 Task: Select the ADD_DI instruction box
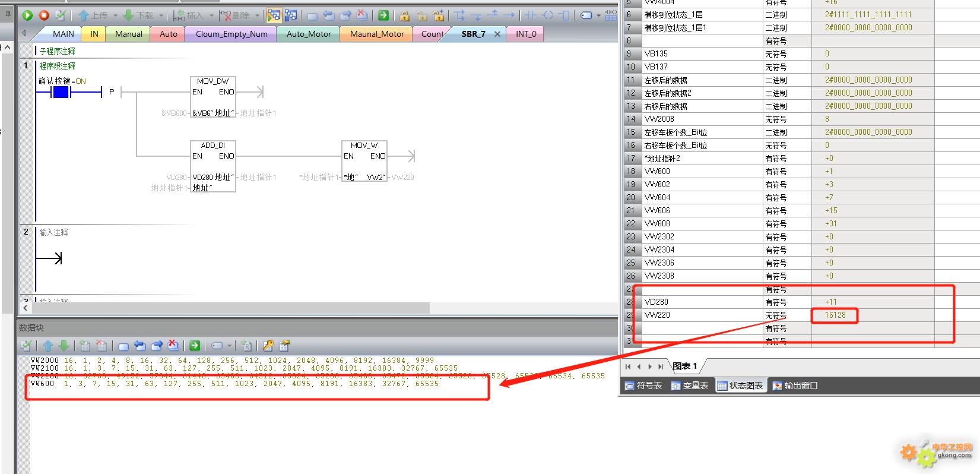pos(213,166)
